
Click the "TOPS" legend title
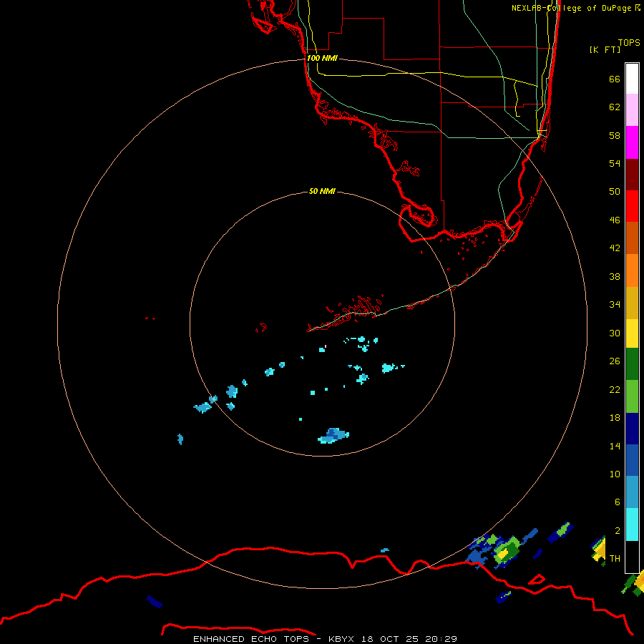coord(629,42)
